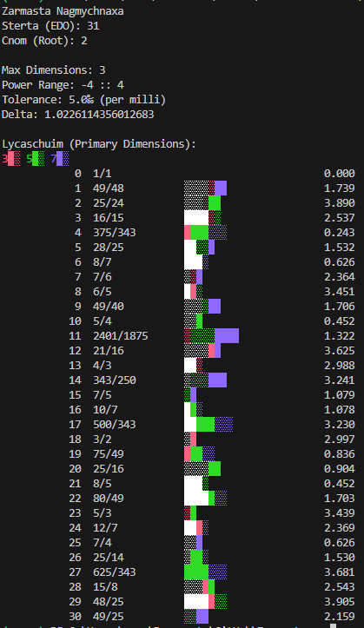Click the ratio 2401/1875
The height and width of the screenshot is (628, 364).
click(x=121, y=335)
